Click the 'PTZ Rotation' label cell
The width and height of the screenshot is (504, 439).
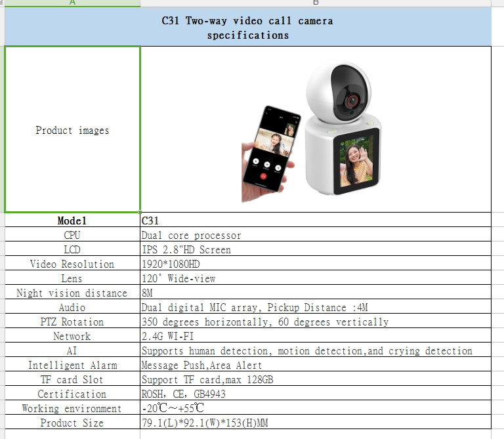72,322
